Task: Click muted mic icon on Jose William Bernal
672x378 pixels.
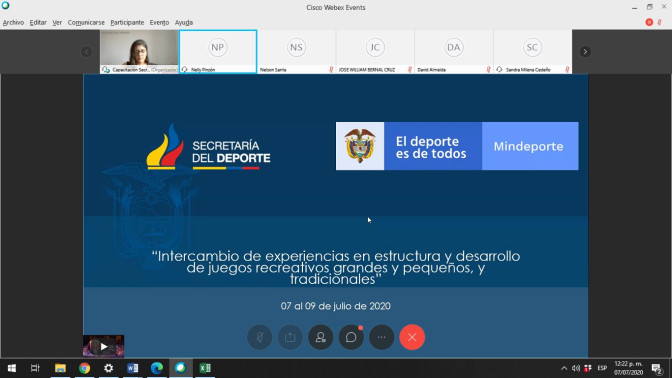Action: click(410, 69)
